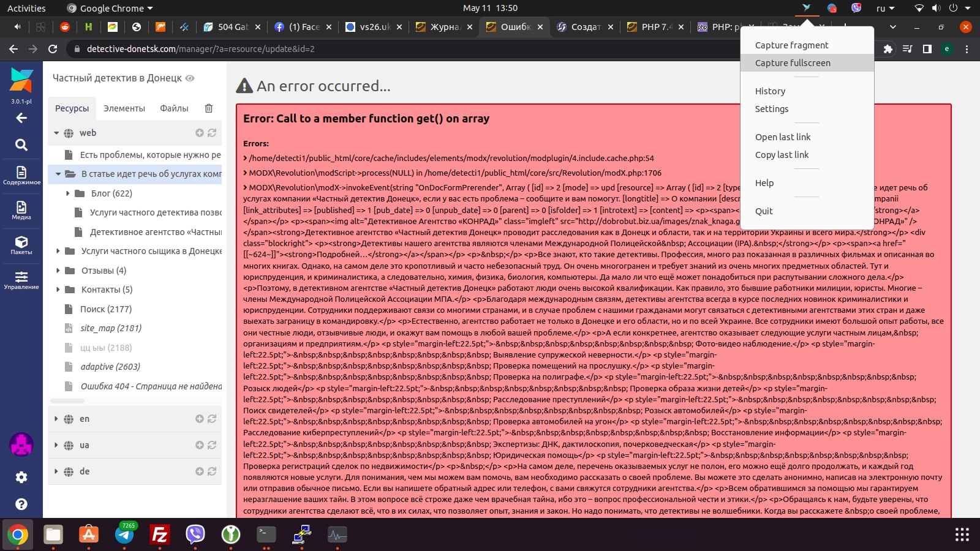The image size is (980, 551).
Task: Collapse the web context node
Action: point(56,133)
